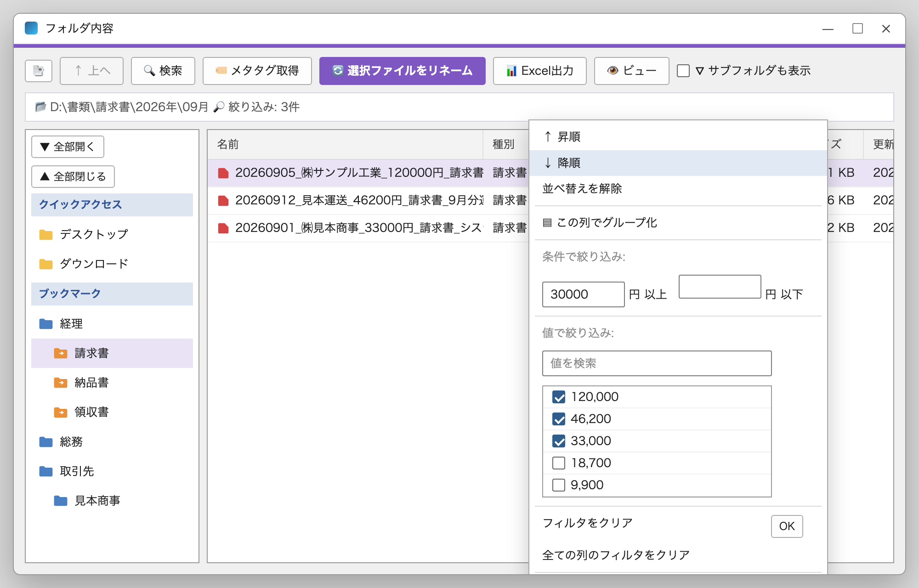Image resolution: width=919 pixels, height=588 pixels.
Task: Click the 請求書 bookmark folder icon
Action: (61, 353)
